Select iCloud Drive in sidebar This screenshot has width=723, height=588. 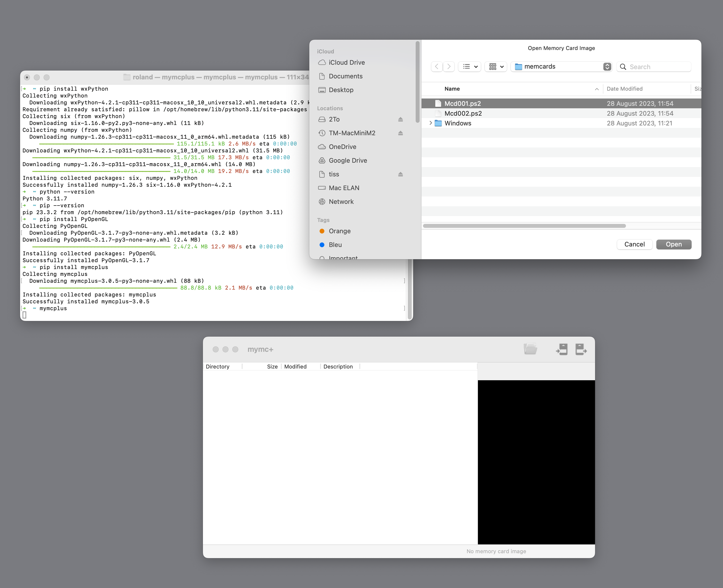(x=346, y=62)
